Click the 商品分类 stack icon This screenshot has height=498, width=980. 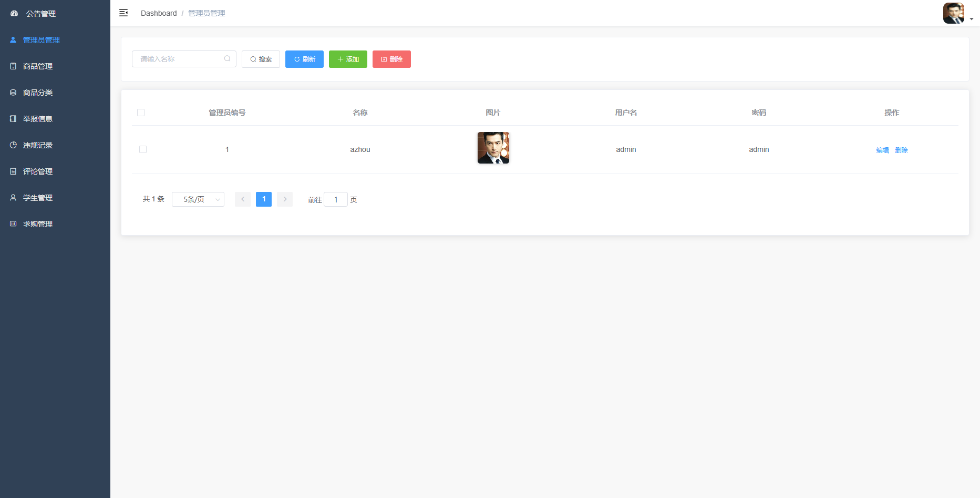coord(13,93)
